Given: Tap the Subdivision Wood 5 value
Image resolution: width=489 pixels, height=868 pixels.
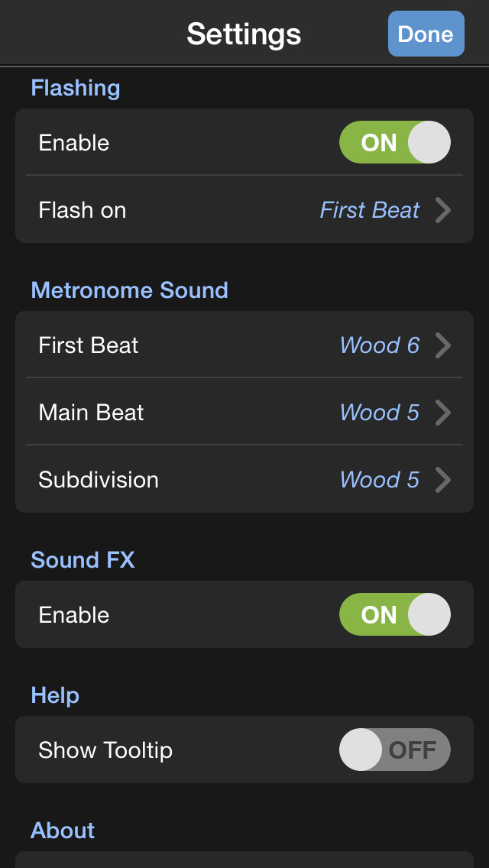Looking at the screenshot, I should tap(380, 480).
